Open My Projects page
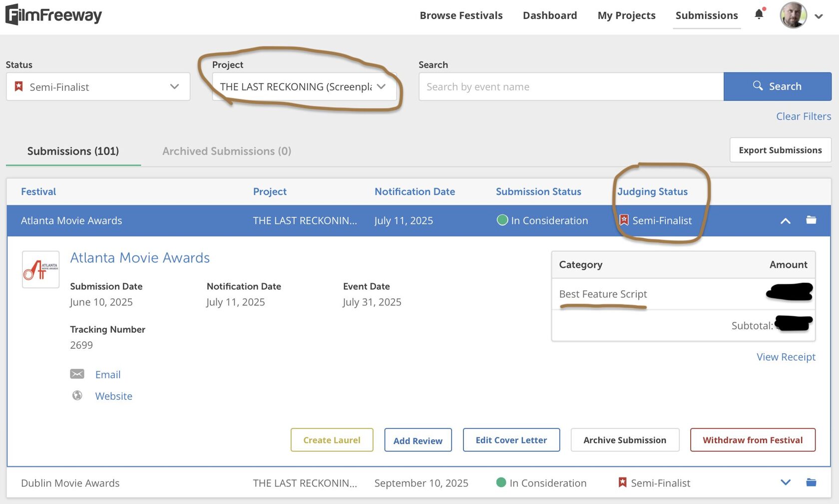Image resolution: width=839 pixels, height=504 pixels. (626, 15)
